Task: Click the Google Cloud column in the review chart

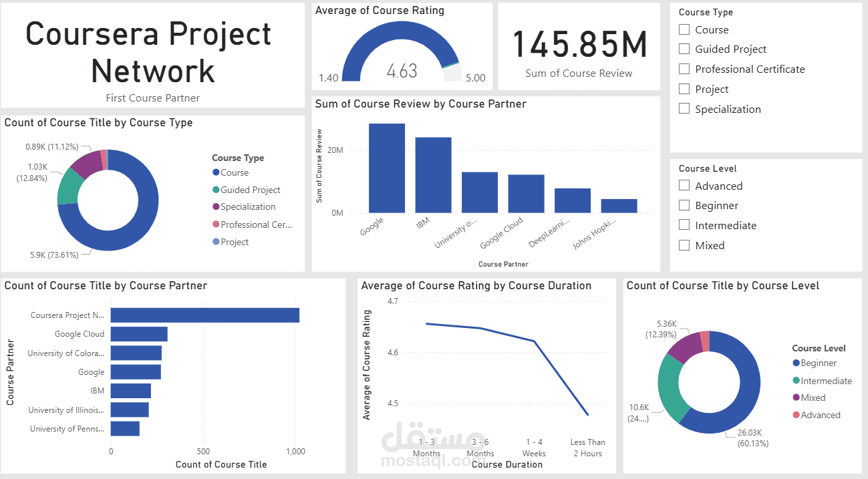Action: (x=526, y=194)
